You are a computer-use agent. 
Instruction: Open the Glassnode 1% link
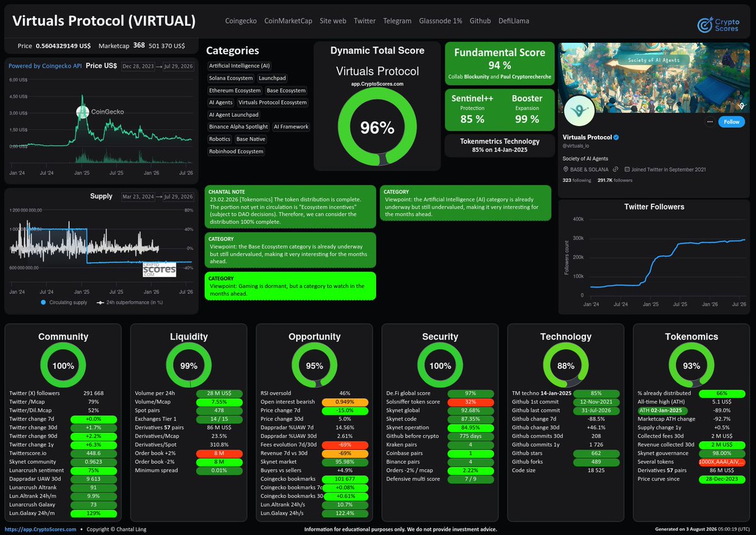tap(440, 21)
